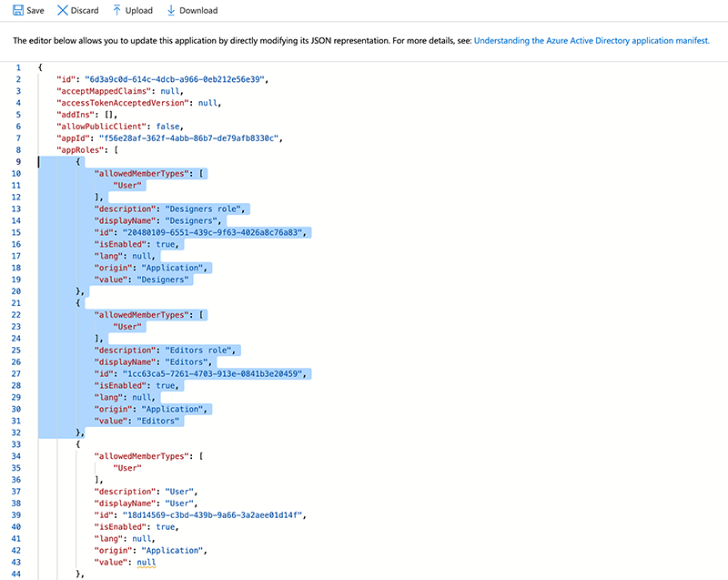728x580 pixels.
Task: Click line number 33 in the gutter
Action: coord(16,444)
